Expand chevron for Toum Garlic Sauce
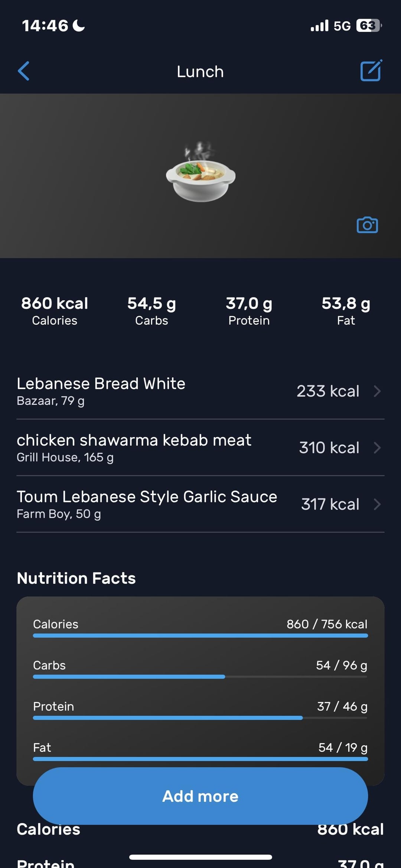The height and width of the screenshot is (868, 401). pyautogui.click(x=377, y=504)
